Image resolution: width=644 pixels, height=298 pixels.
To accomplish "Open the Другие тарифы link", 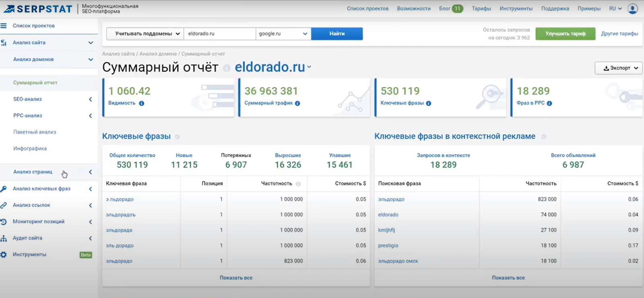I will click(x=619, y=34).
